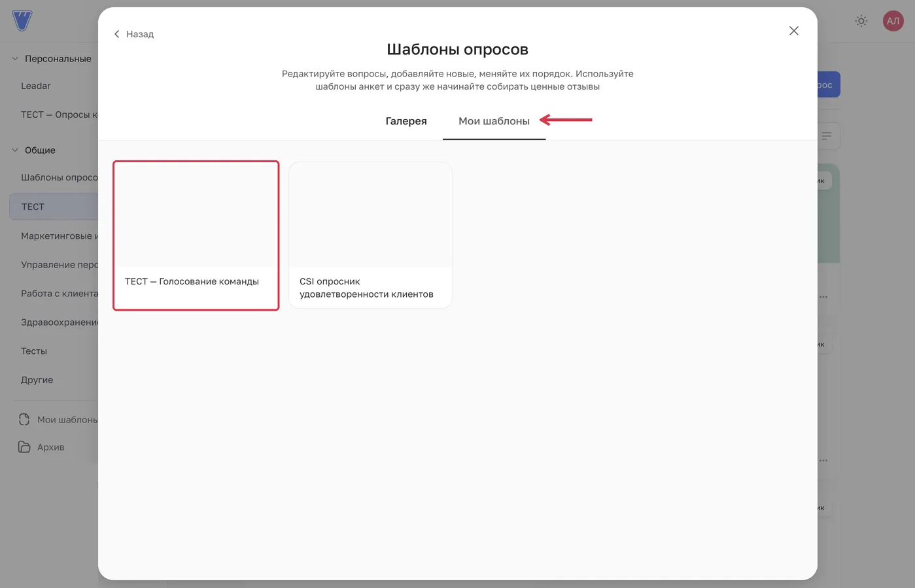Collapse the Общие section chevron
Screen dimensions: 915x588
coord(15,150)
